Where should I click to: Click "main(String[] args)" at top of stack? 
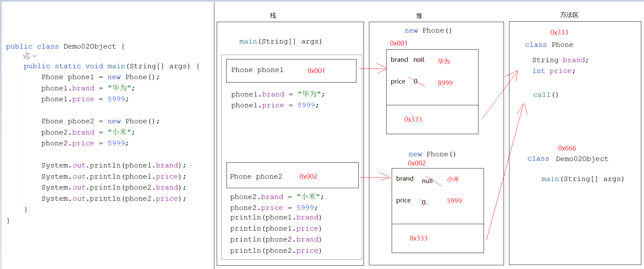[280, 41]
